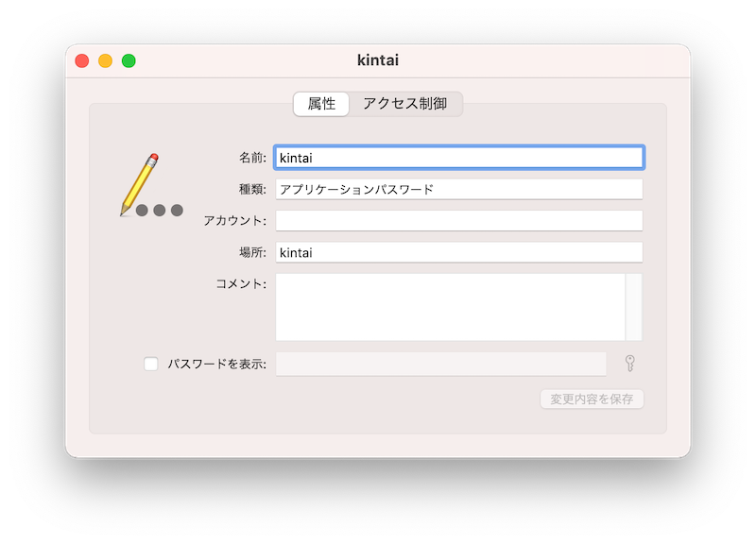Open Password Assistant via the key icon
The height and width of the screenshot is (544, 756).
point(630,363)
